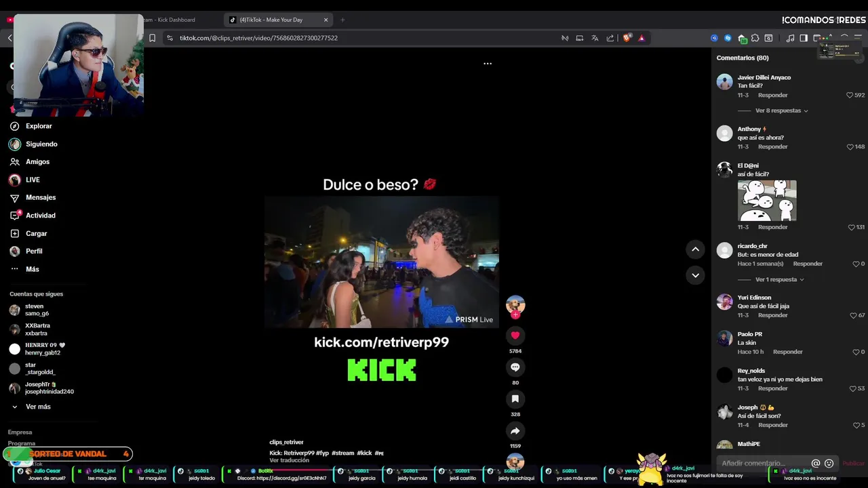This screenshot has width=868, height=488.
Task: Go to next video down arrow
Action: [x=695, y=275]
